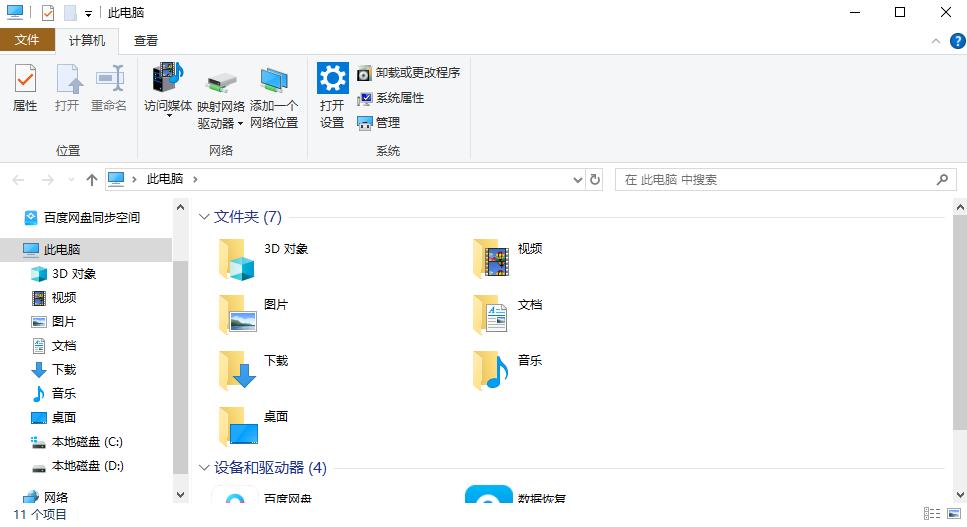Expand the 映射网络驱动器 dropdown arrow

[x=241, y=124]
